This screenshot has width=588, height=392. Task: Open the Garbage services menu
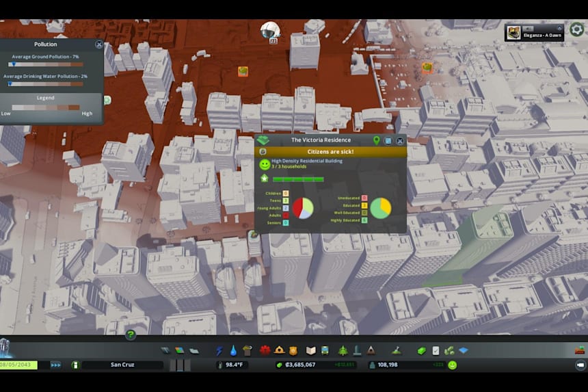(x=247, y=351)
